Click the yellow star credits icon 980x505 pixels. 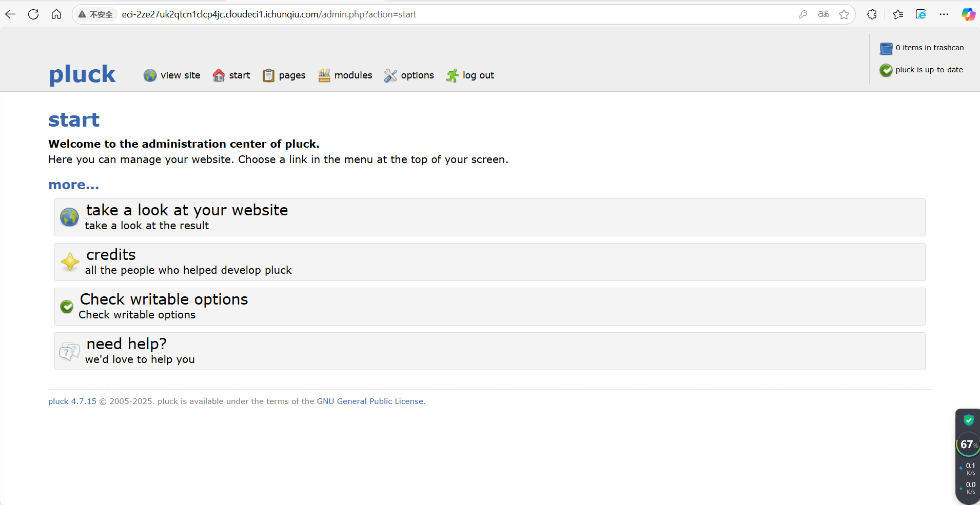coord(70,262)
